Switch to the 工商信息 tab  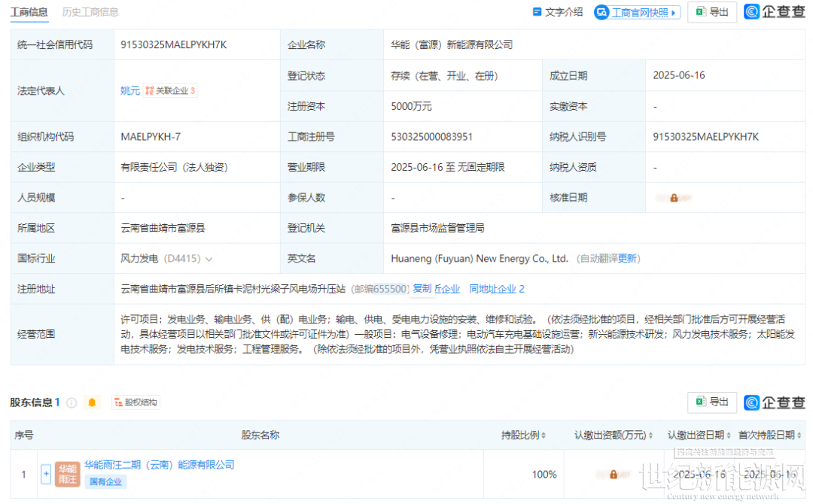pyautogui.click(x=29, y=12)
